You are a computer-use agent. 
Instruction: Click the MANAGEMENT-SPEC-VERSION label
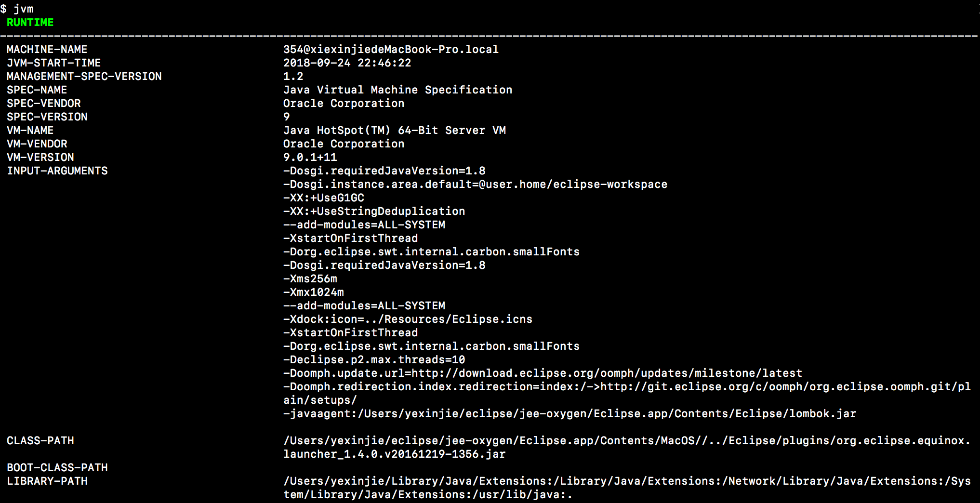[x=84, y=76]
